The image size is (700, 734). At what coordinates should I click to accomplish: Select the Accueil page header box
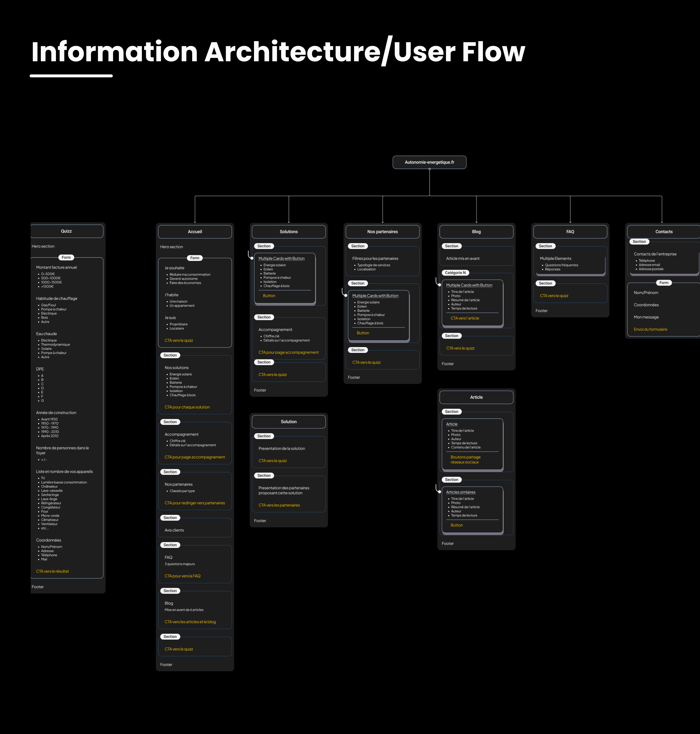[x=195, y=232]
